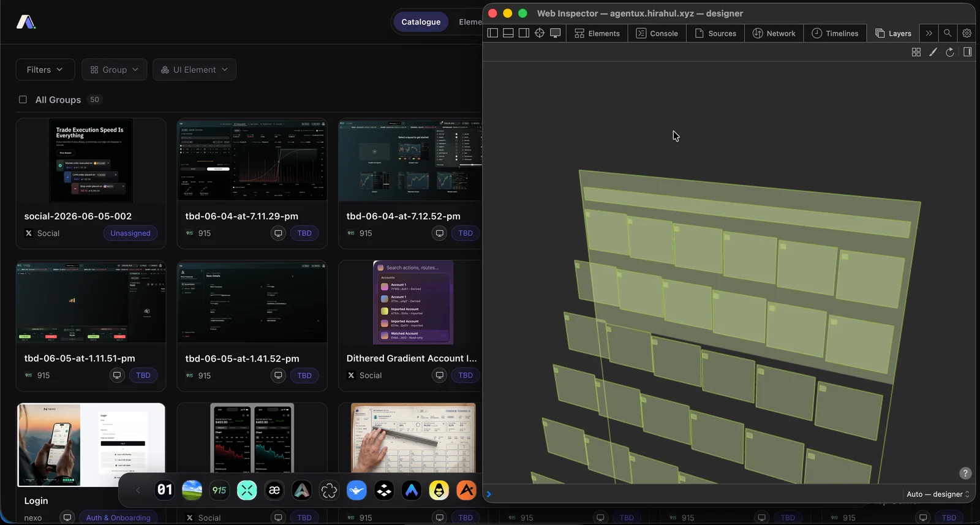Image resolution: width=980 pixels, height=525 pixels.
Task: Select the Catalogue tab
Action: click(421, 21)
